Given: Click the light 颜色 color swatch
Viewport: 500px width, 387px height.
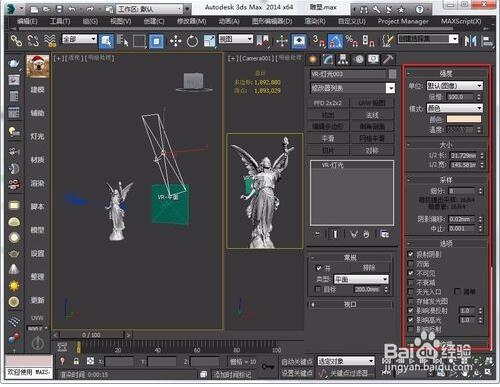Looking at the screenshot, I should (x=464, y=119).
